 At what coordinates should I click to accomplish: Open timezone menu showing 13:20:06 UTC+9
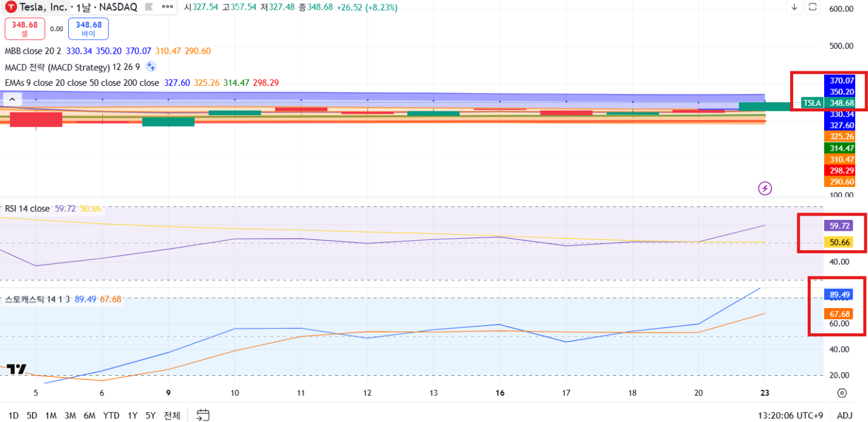790,415
